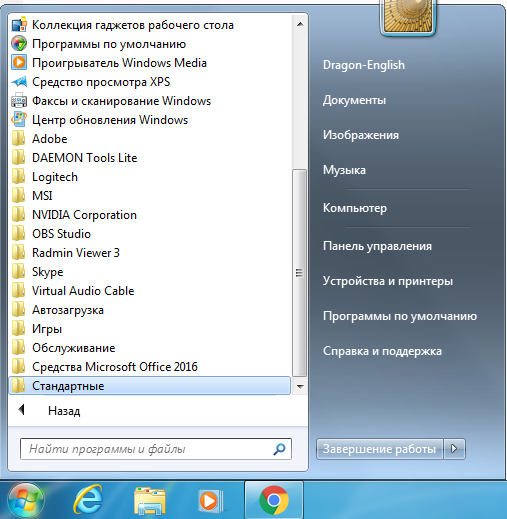The image size is (507, 519).
Task: Click the Найти программы и файлы search box
Action: pos(156,449)
